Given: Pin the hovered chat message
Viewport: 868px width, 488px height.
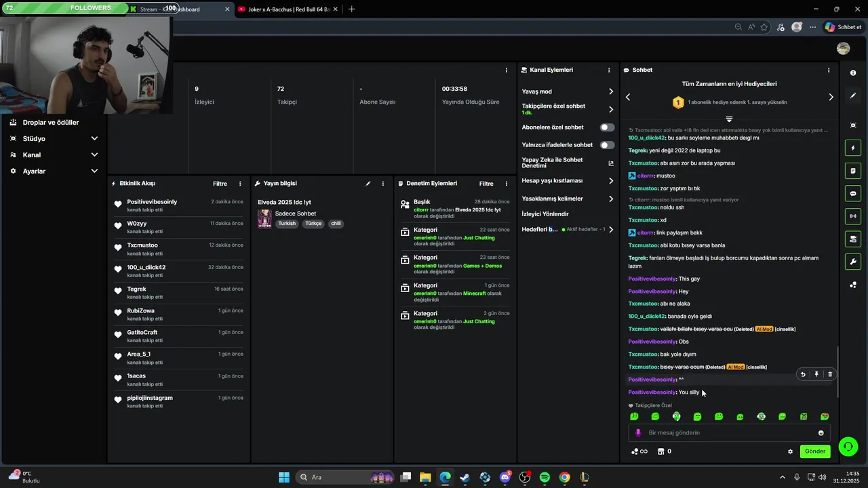Looking at the screenshot, I should coord(816,374).
